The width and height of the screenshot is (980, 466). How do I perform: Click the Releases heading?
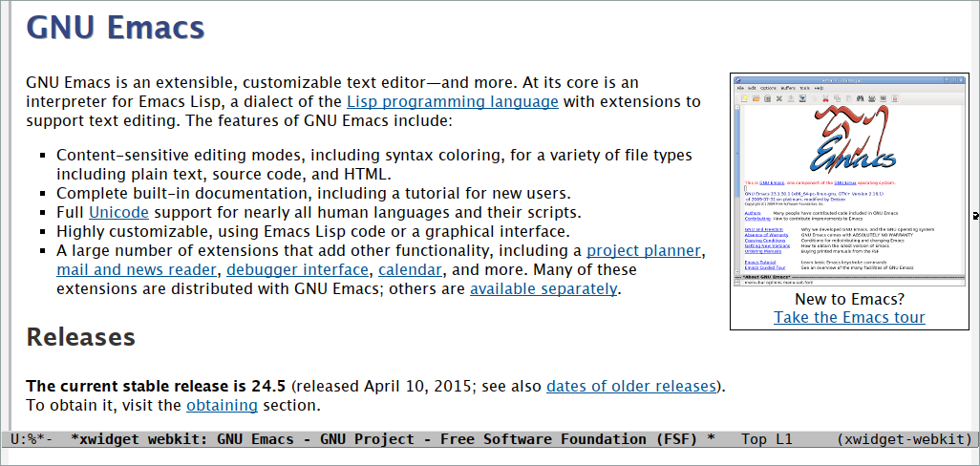pos(80,337)
